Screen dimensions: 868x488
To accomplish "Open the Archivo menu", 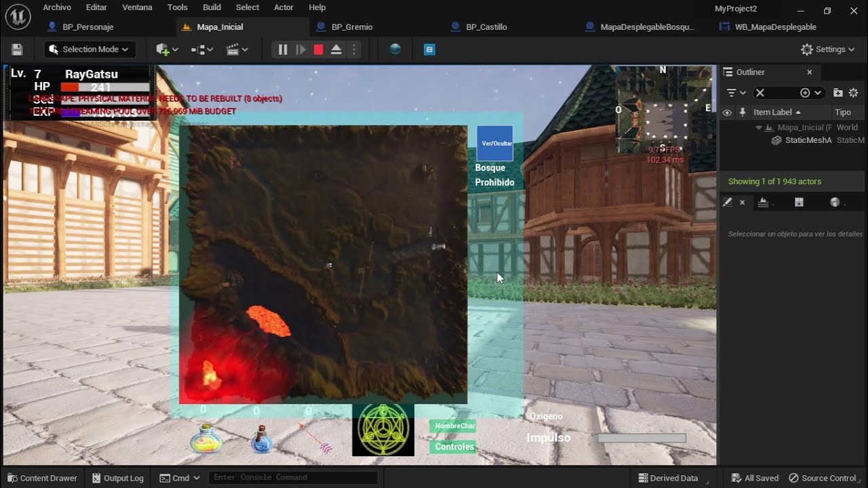I will click(x=57, y=7).
